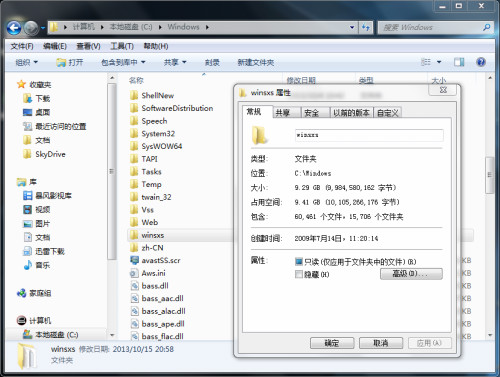The width and height of the screenshot is (500, 377).
Task: Close the winsxs 属性 dialog
Action: tap(443, 90)
